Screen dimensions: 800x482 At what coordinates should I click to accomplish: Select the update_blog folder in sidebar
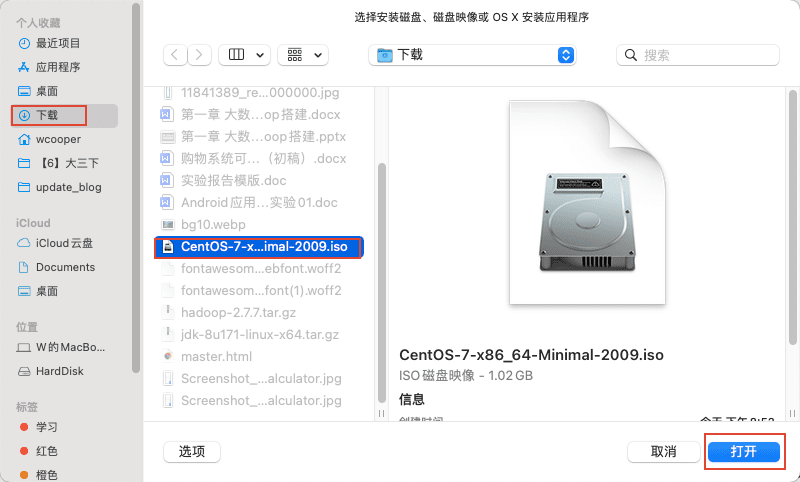click(68, 187)
